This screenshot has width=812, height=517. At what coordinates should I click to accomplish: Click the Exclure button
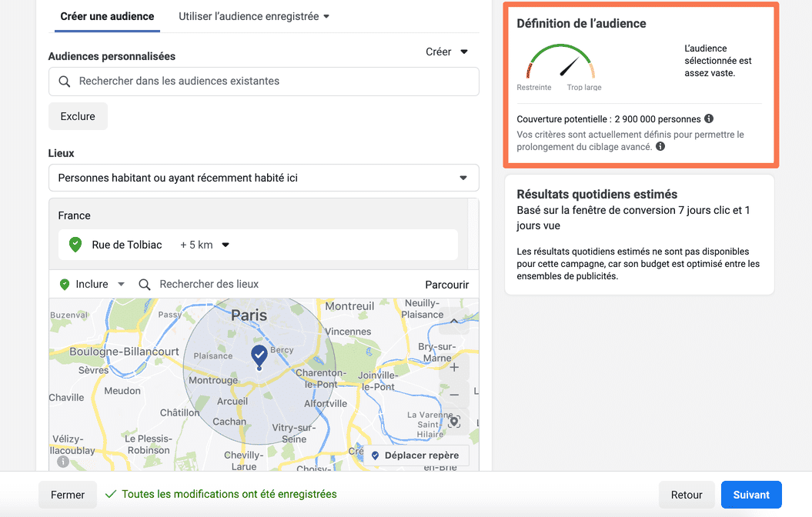click(78, 116)
